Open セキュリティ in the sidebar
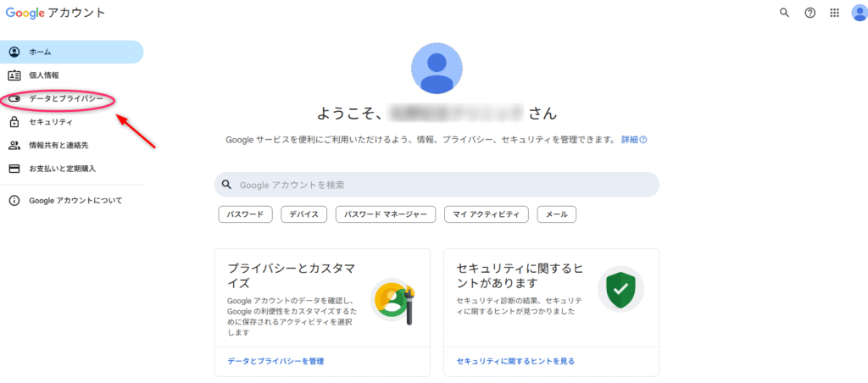Viewport: 868px width, 383px height. click(x=72, y=122)
